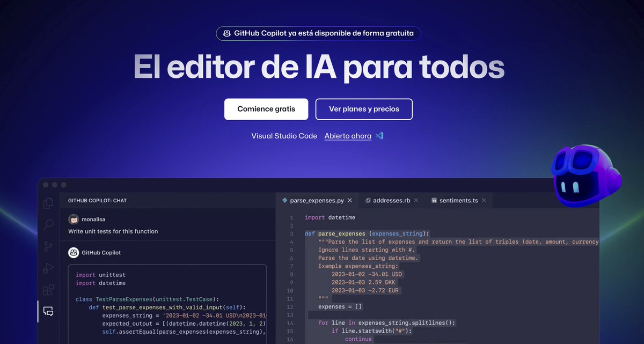Click the 'Example expenses_string:' docstring line

358,266
